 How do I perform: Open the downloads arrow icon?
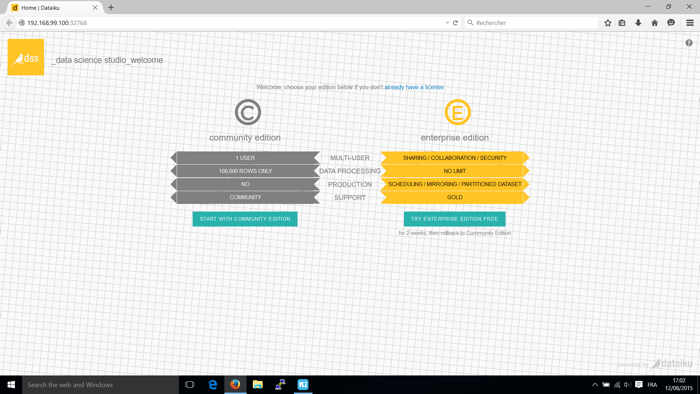pos(638,23)
